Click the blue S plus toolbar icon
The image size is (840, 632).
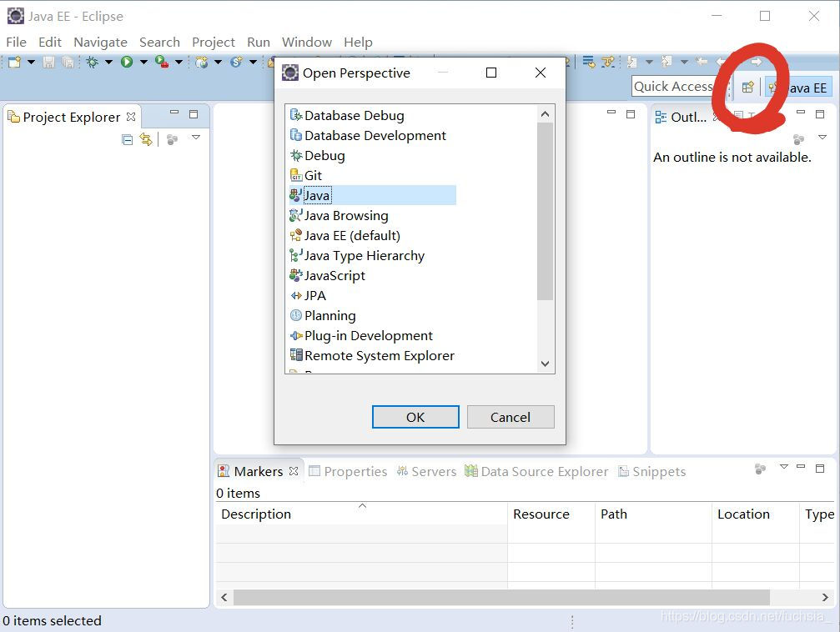tap(236, 63)
